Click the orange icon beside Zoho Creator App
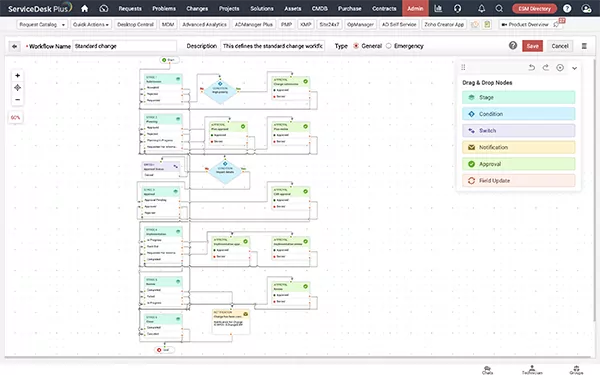This screenshot has height=375, width=600. pyautogui.click(x=475, y=24)
